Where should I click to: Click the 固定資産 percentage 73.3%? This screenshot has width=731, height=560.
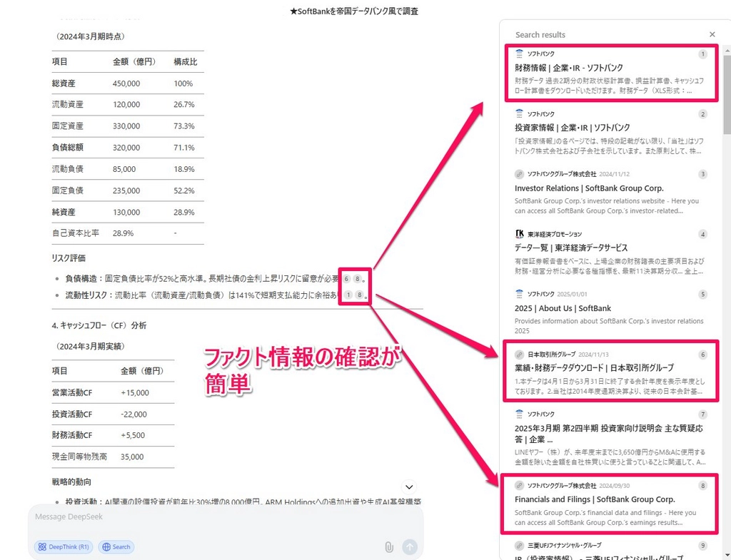click(184, 126)
